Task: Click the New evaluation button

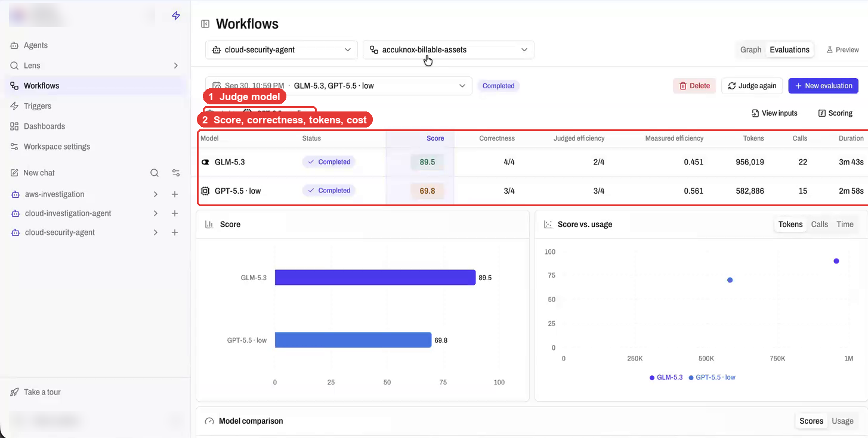Action: [x=823, y=86]
